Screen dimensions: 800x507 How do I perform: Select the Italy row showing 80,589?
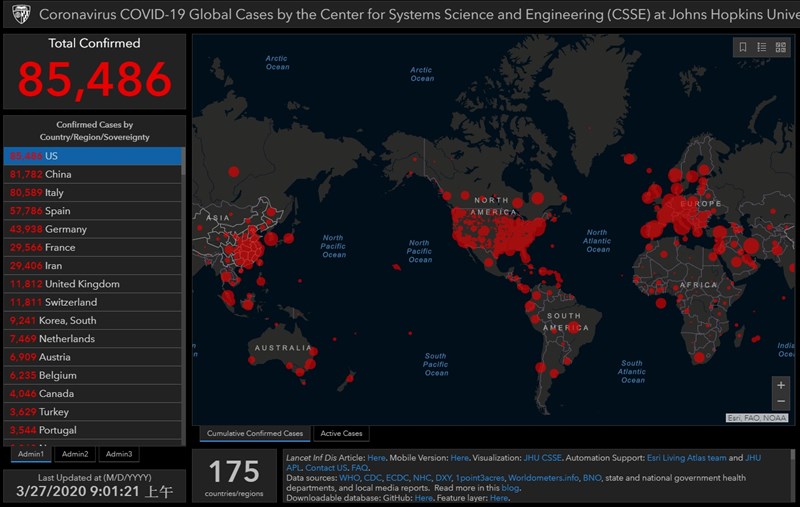coord(92,193)
